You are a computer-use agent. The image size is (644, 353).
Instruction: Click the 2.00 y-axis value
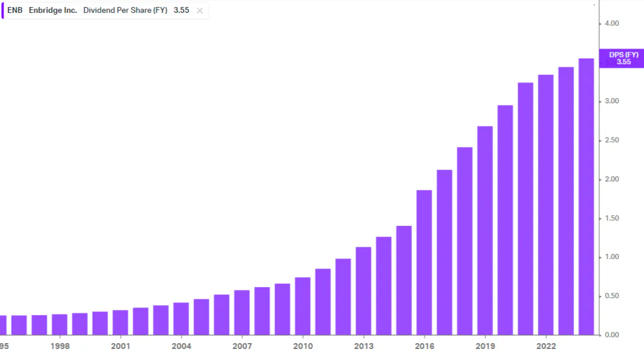click(x=611, y=179)
